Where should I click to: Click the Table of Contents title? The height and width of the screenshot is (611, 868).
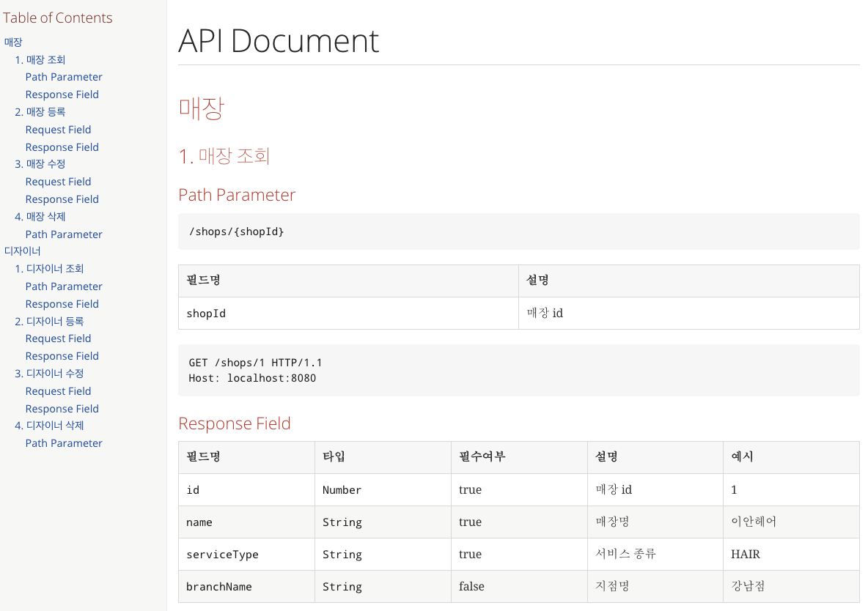tap(58, 18)
